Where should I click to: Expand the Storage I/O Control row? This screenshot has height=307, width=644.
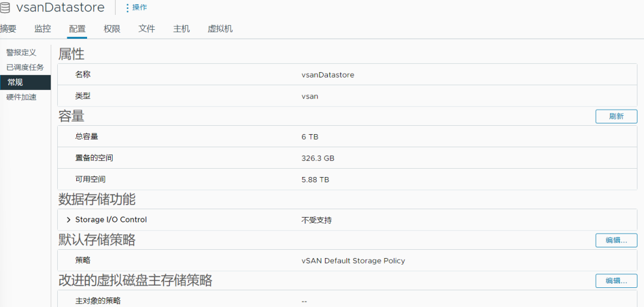pyautogui.click(x=68, y=220)
